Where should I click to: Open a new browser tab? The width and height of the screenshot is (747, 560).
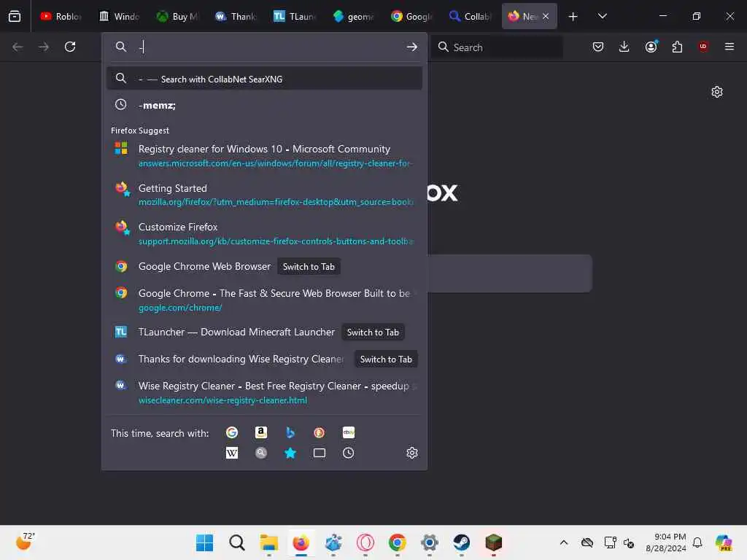click(x=573, y=17)
